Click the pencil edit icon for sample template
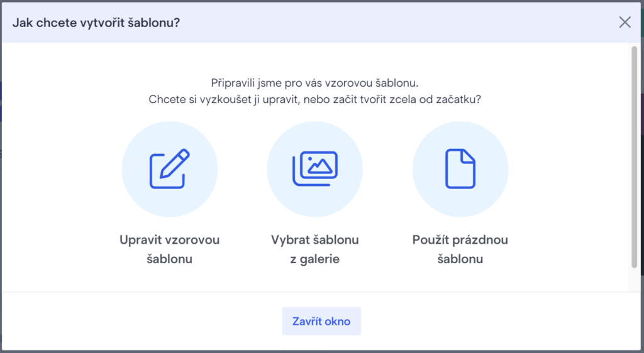The height and width of the screenshot is (353, 644). click(169, 168)
